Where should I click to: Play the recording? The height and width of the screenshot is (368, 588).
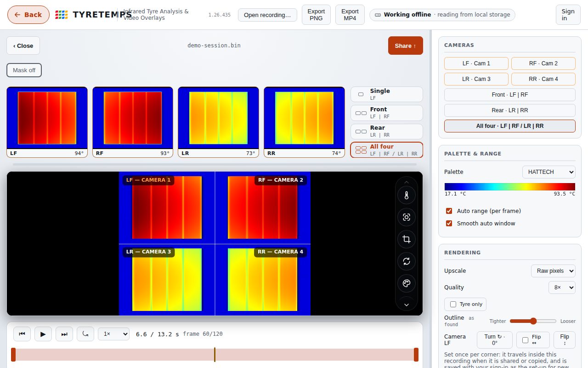[x=43, y=334]
